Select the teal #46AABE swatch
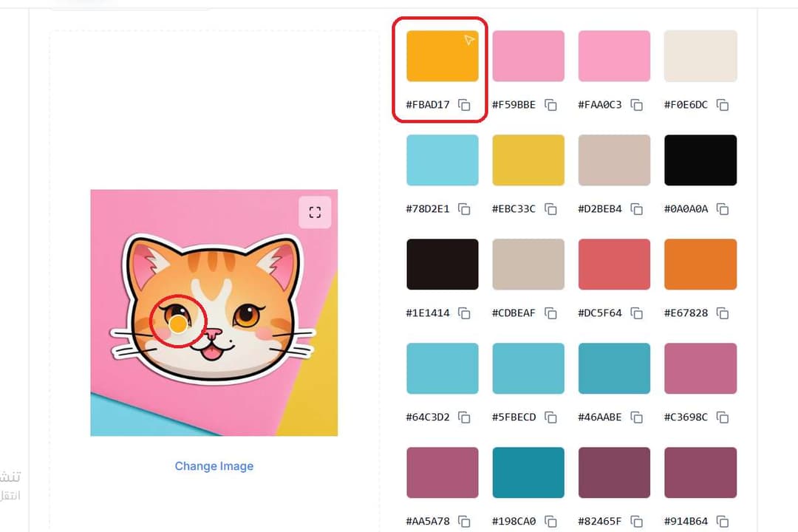 pyautogui.click(x=613, y=368)
